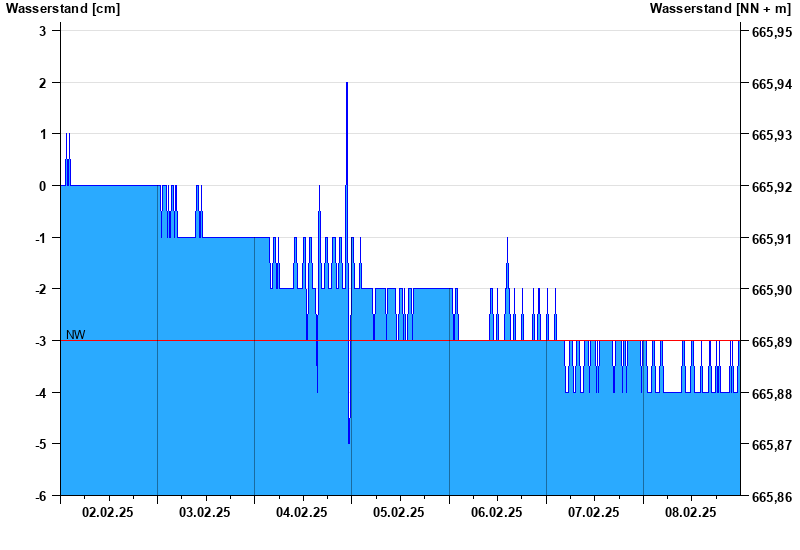Screen dimensions: 800x550
Task: Click the date label 05.02.25
Action: coord(398,512)
